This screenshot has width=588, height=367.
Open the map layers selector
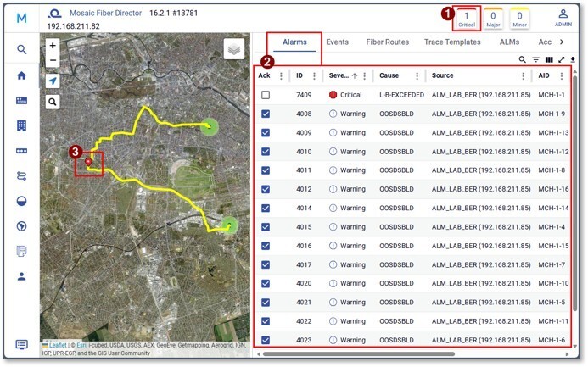234,48
